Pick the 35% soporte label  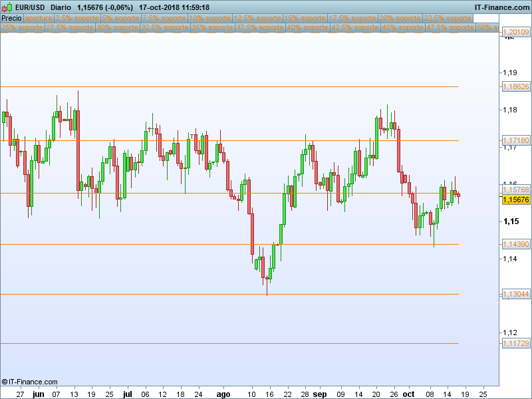[x=212, y=27]
